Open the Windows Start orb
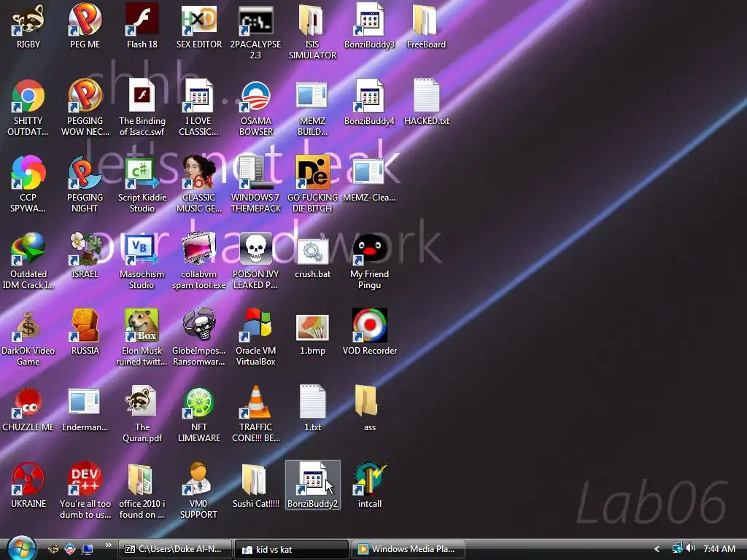Screen dimensions: 747x560 click(21, 548)
